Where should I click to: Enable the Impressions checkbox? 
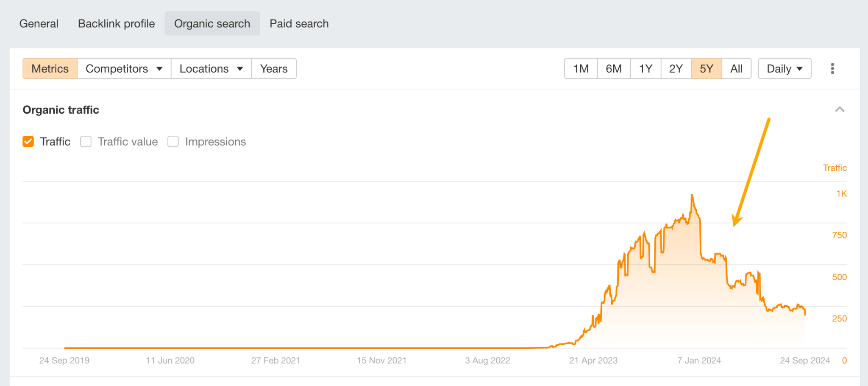(x=173, y=141)
